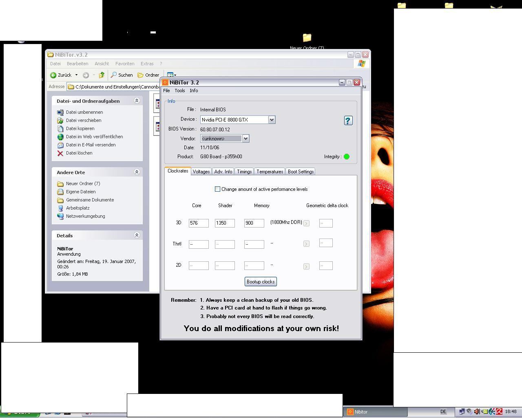Click 3D Shader clock field 1350
This screenshot has width=522, height=420.
(x=225, y=223)
